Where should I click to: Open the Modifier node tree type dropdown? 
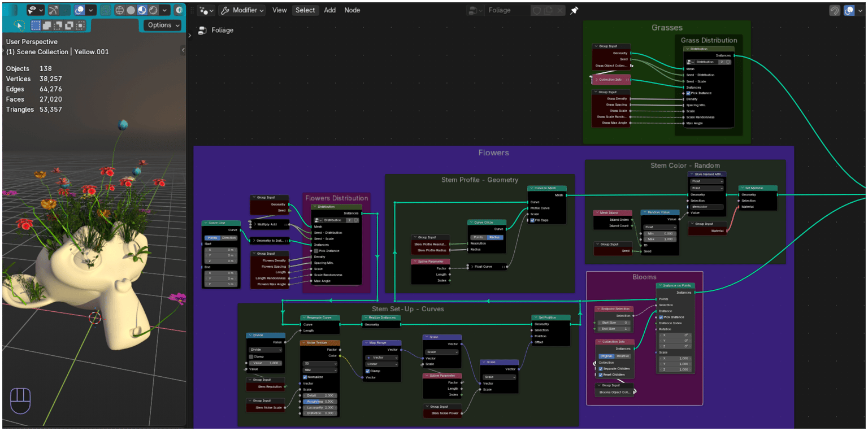(242, 10)
